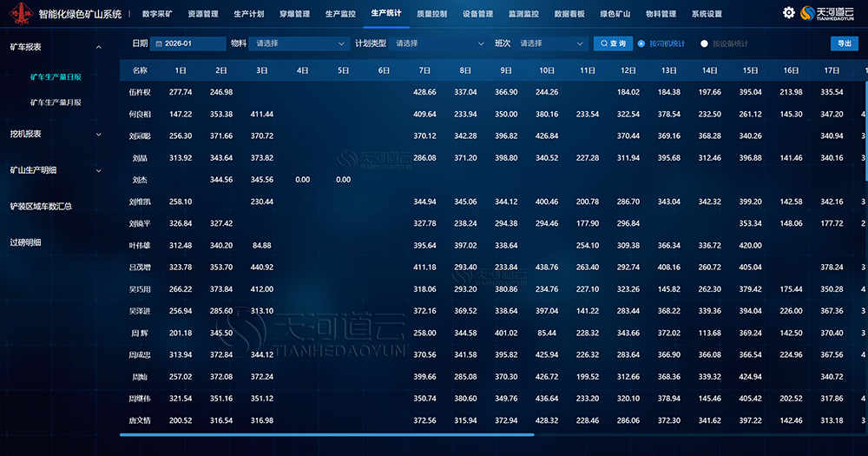Click the 7日 column header
Screen dimensions: 868x456
(424, 70)
